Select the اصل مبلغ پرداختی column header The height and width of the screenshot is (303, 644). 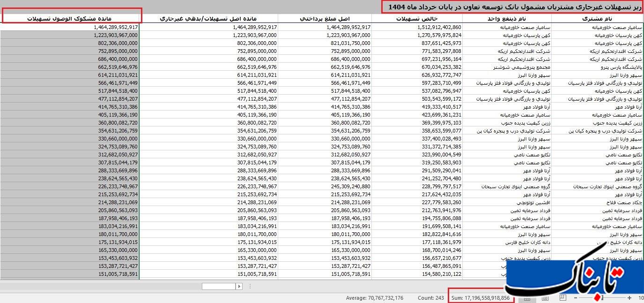pos(325,19)
